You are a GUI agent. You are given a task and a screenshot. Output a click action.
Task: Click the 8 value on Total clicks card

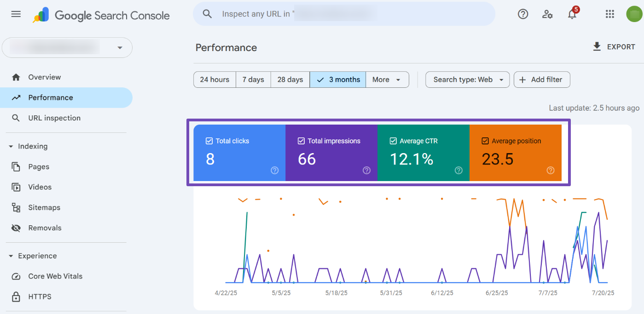point(210,159)
